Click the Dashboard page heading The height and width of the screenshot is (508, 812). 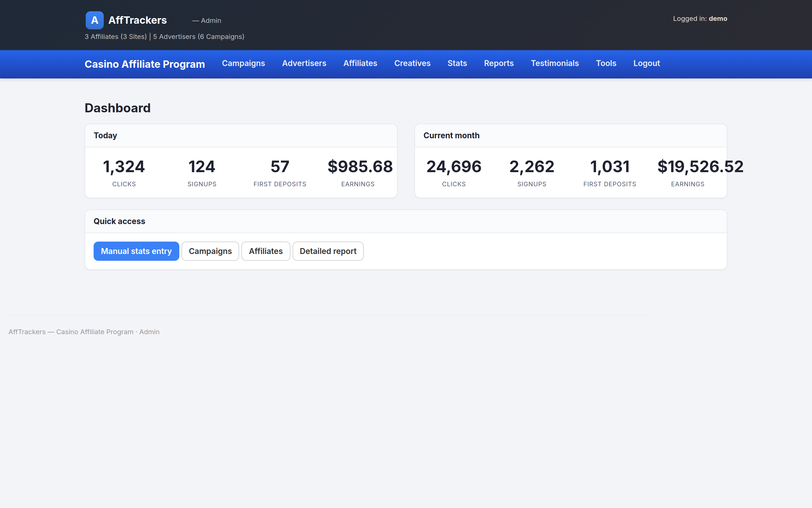coord(118,108)
